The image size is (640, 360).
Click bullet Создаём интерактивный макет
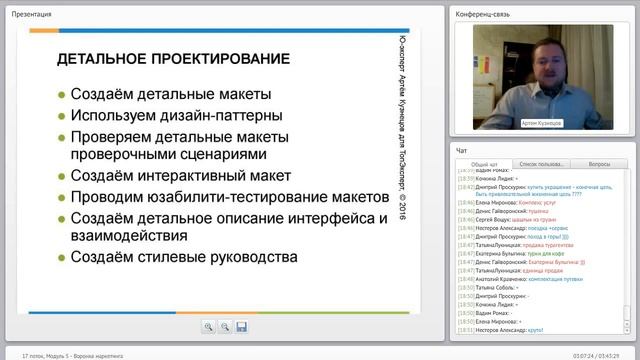click(x=181, y=176)
